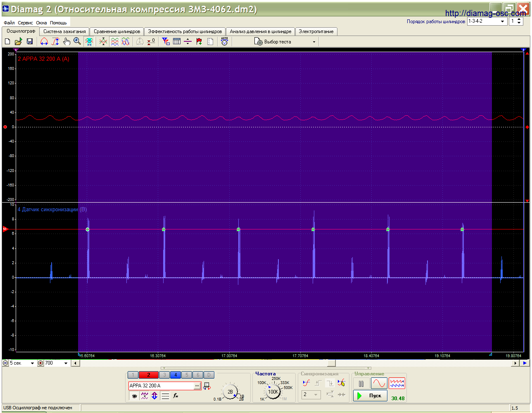Select the sine wave display mode button
Screen dimensions: 532x413
[379, 384]
